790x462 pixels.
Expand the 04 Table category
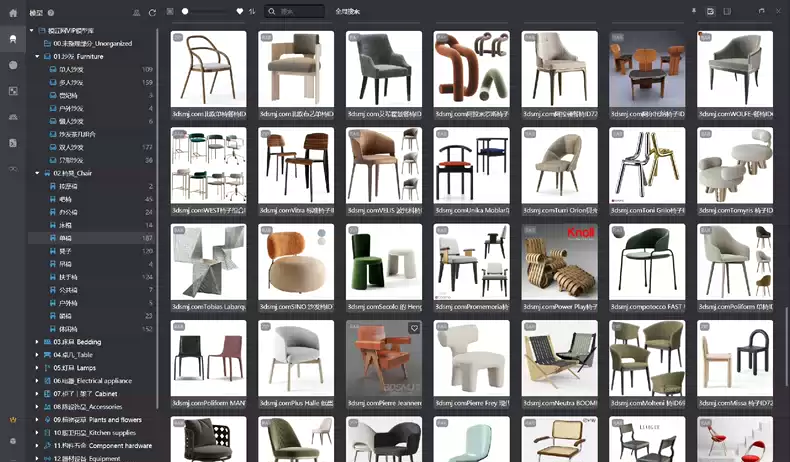click(x=37, y=355)
